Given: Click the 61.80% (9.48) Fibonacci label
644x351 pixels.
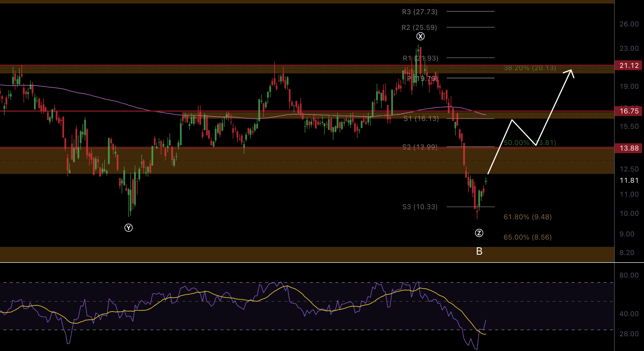Looking at the screenshot, I should click(x=527, y=217).
